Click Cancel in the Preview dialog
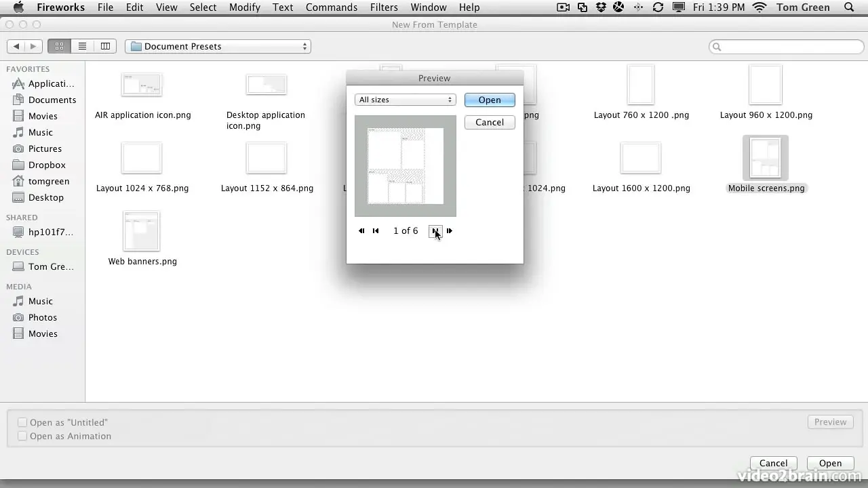The width and height of the screenshot is (868, 488). [x=490, y=122]
